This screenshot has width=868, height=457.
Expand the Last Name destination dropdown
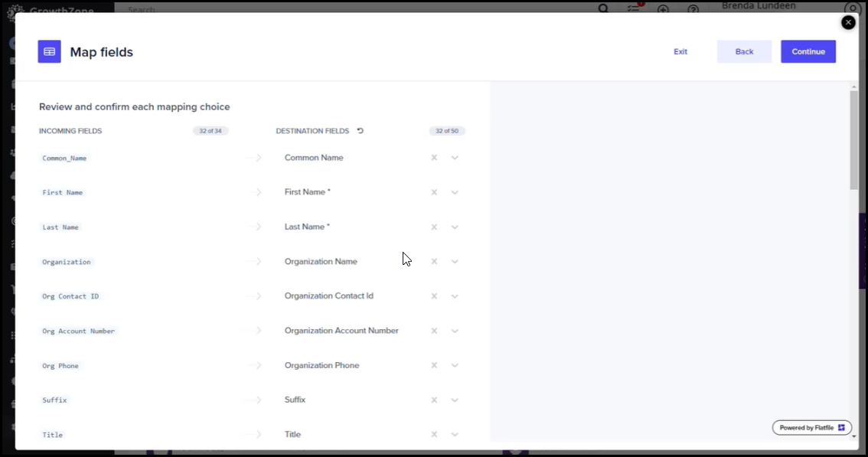click(x=455, y=227)
